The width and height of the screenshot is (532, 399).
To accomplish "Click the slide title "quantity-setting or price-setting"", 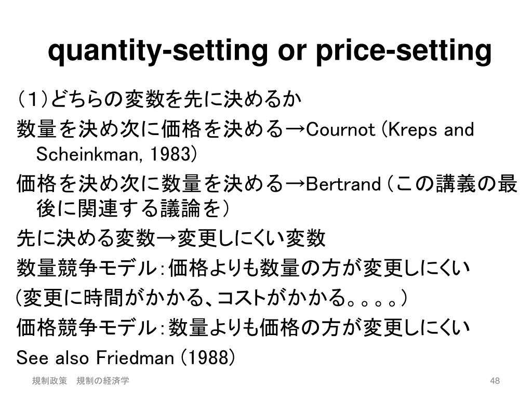I will point(270,51).
